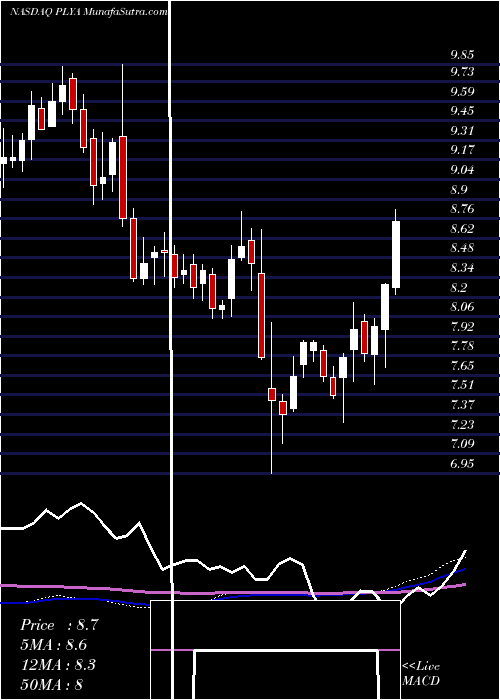Click the 8.06 price axis label

462,306
